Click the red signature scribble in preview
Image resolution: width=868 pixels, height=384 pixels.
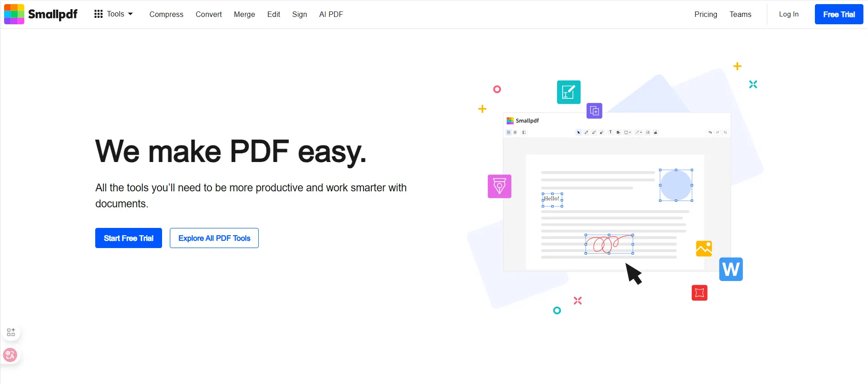(x=609, y=244)
